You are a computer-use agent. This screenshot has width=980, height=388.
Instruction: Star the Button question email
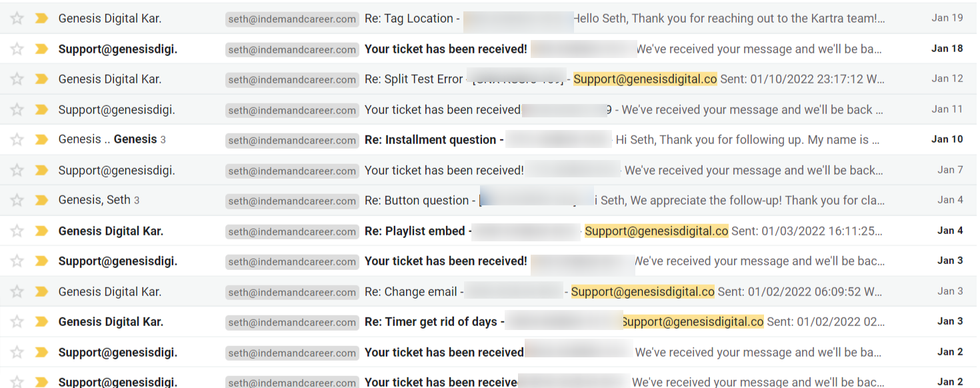coord(17,201)
